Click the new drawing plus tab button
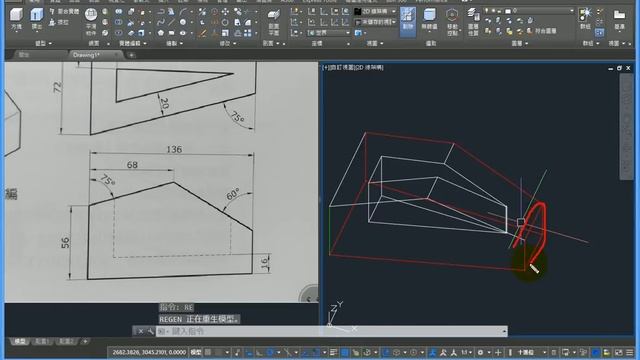Screen dimensions: 640x360 pyautogui.click(x=132, y=55)
